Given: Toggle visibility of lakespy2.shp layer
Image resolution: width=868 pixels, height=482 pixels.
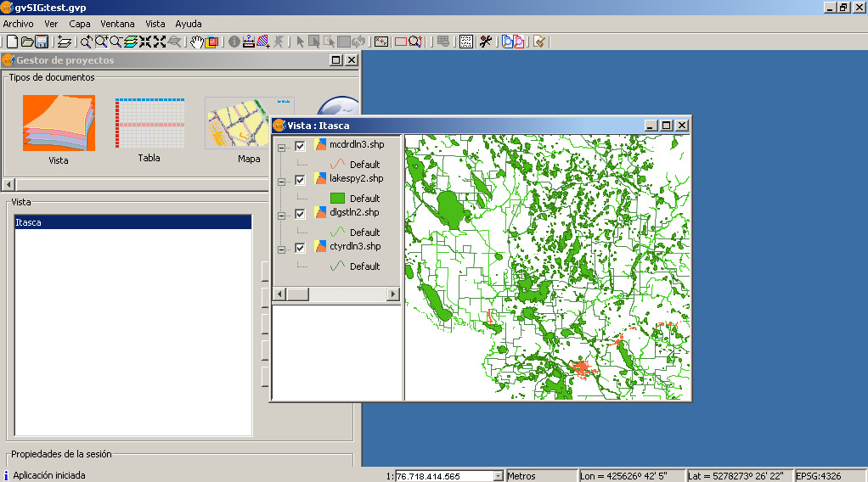Looking at the screenshot, I should 300,180.
